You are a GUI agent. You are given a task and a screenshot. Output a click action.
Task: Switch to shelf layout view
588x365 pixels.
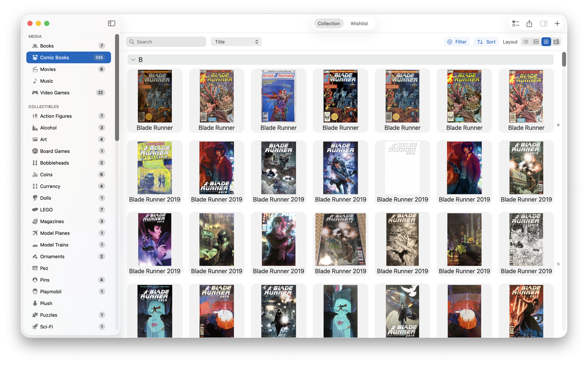[556, 42]
